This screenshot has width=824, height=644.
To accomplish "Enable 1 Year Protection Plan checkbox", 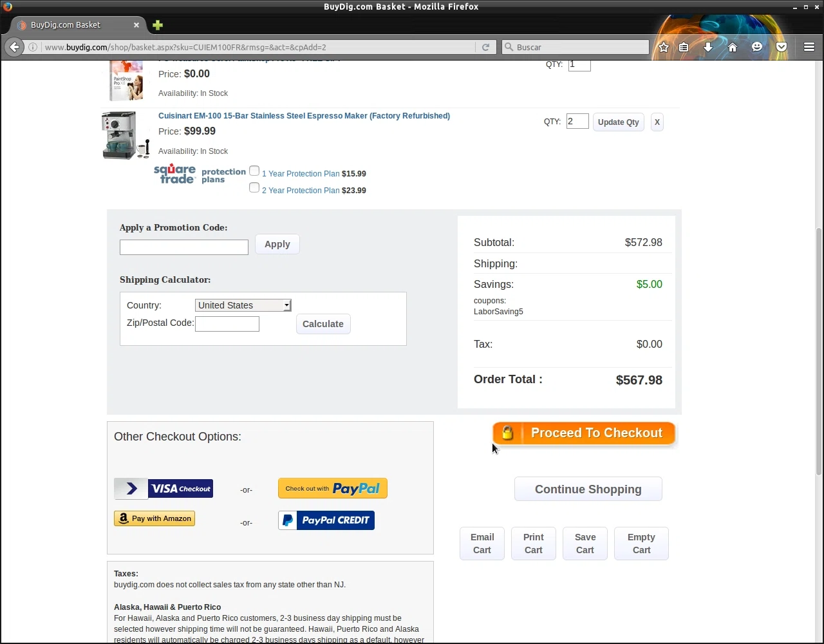I will click(x=254, y=171).
